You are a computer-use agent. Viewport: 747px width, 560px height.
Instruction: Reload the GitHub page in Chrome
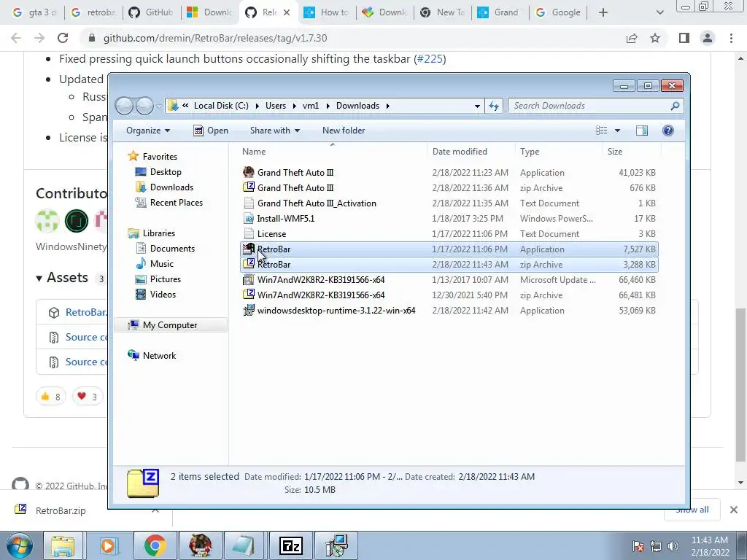click(63, 38)
